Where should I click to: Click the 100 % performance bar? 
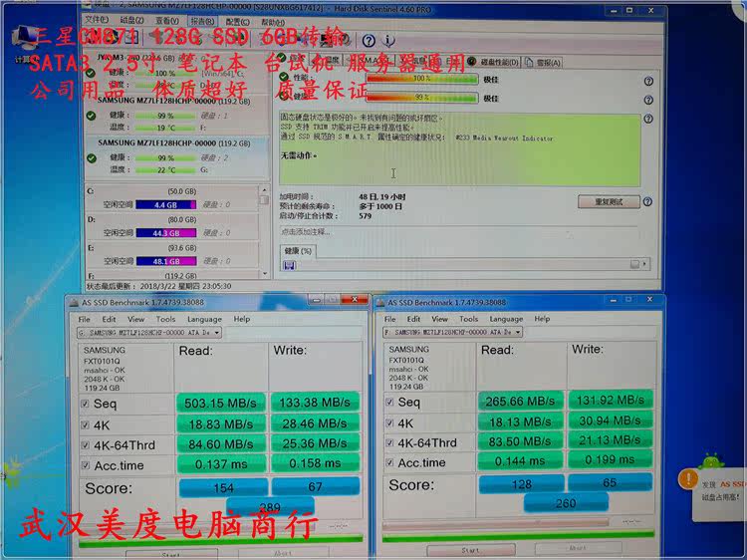coord(422,79)
